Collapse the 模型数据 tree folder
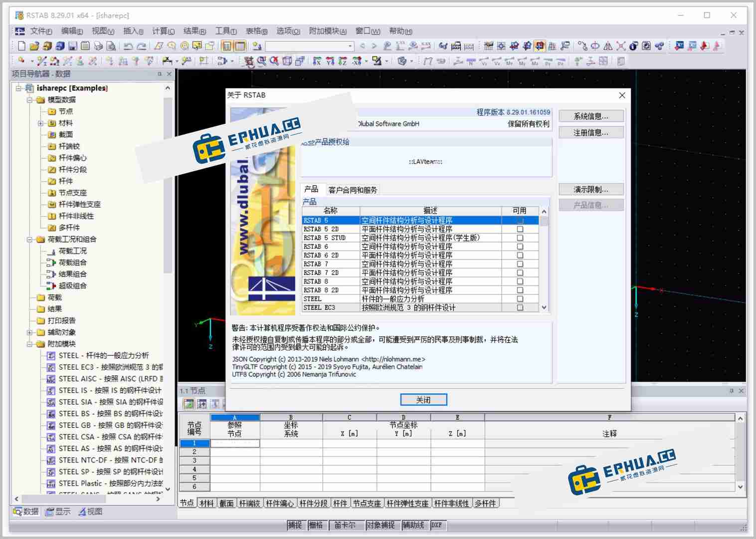 (x=30, y=100)
